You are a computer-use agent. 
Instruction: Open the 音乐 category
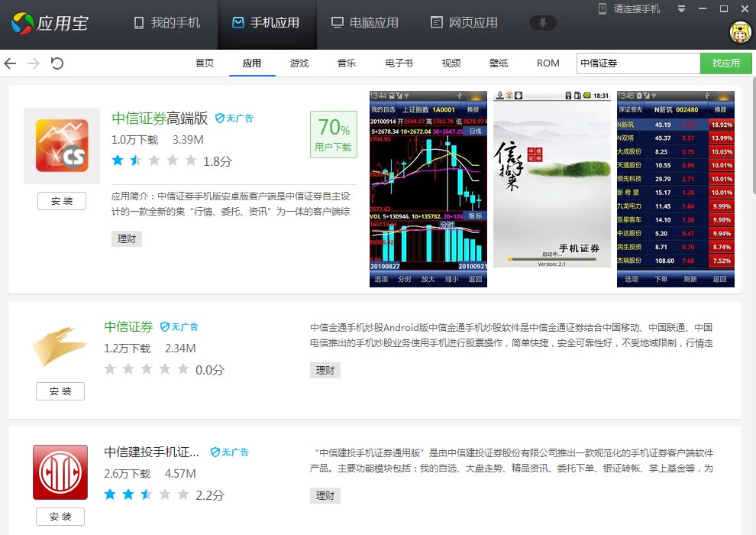pos(347,63)
